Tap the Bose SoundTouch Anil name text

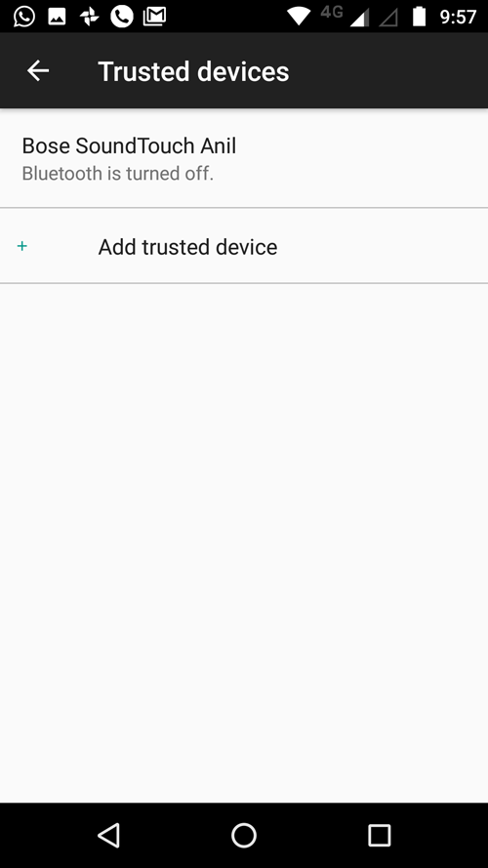(x=129, y=145)
